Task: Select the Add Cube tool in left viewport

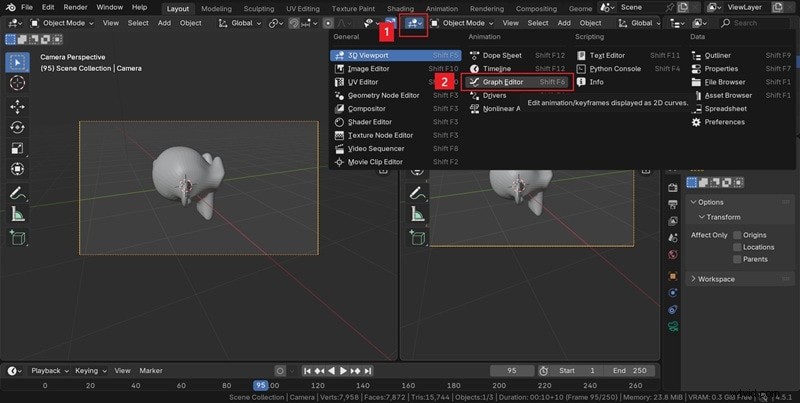Action: tap(17, 237)
